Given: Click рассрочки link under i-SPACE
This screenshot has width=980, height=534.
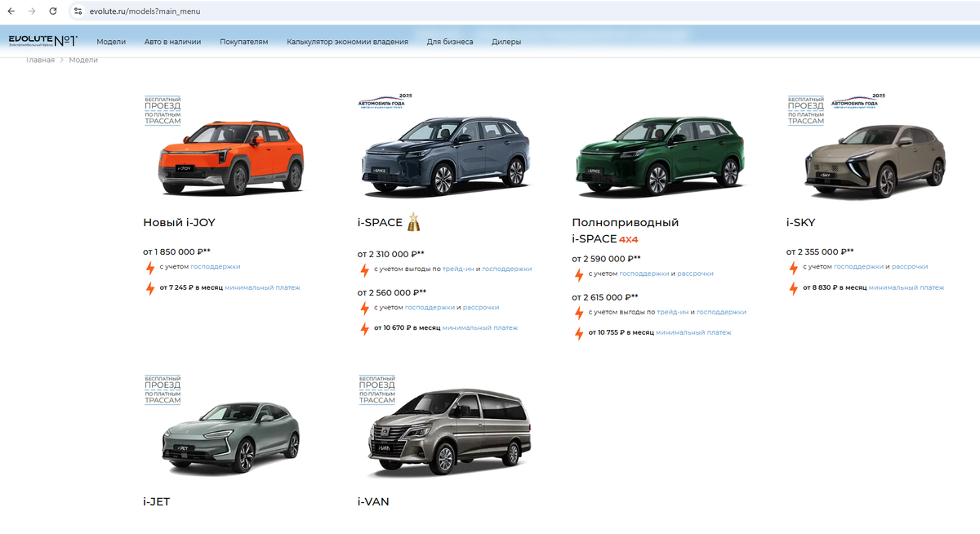Looking at the screenshot, I should click(481, 308).
